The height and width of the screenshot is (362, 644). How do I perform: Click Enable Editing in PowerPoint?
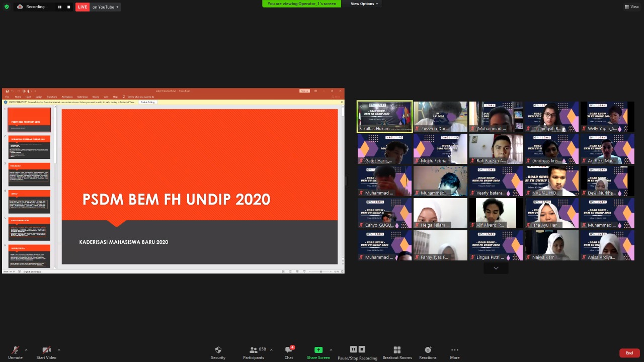click(x=148, y=102)
